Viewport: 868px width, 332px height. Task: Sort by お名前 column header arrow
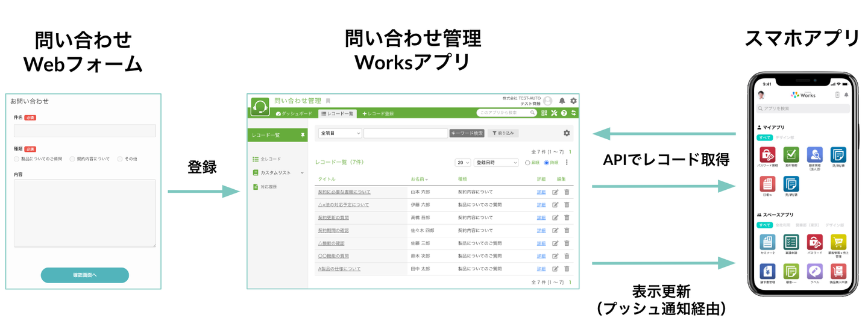(x=427, y=180)
